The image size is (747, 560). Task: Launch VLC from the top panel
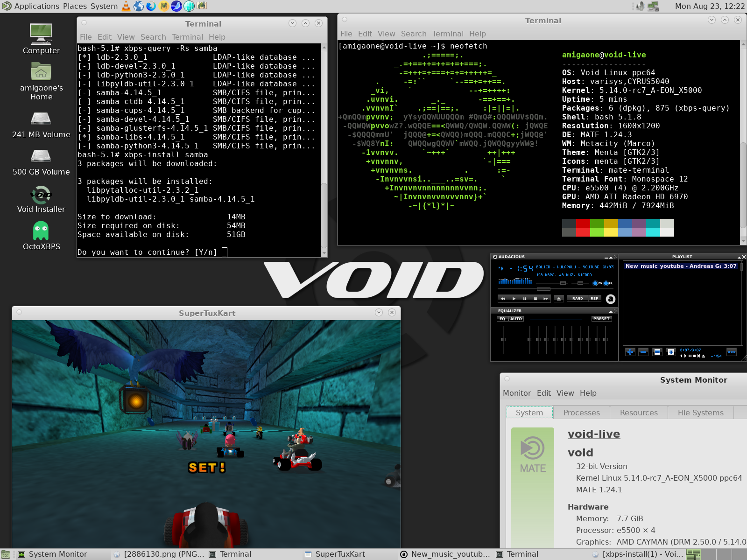(x=126, y=6)
